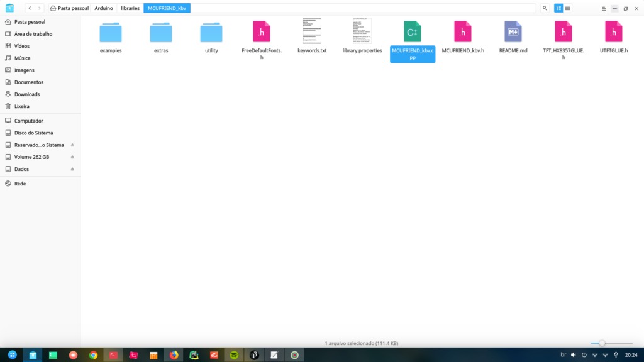Open Spotify from taskbar
The image size is (644, 362).
point(234,355)
